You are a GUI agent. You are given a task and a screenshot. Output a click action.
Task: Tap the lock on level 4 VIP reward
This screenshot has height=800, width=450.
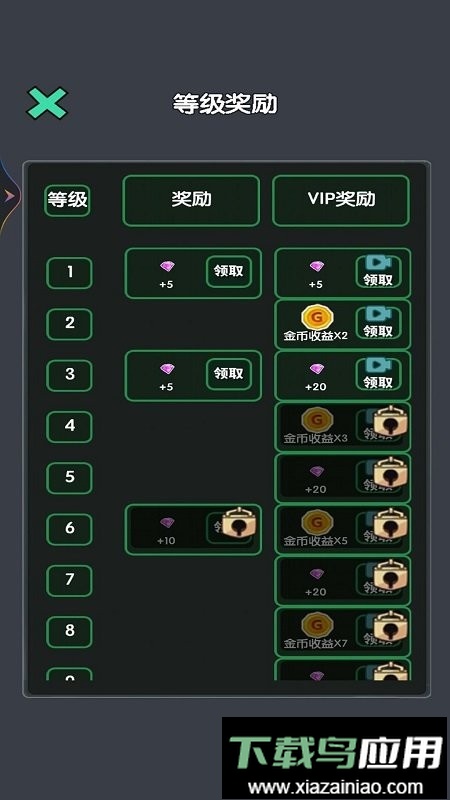390,421
